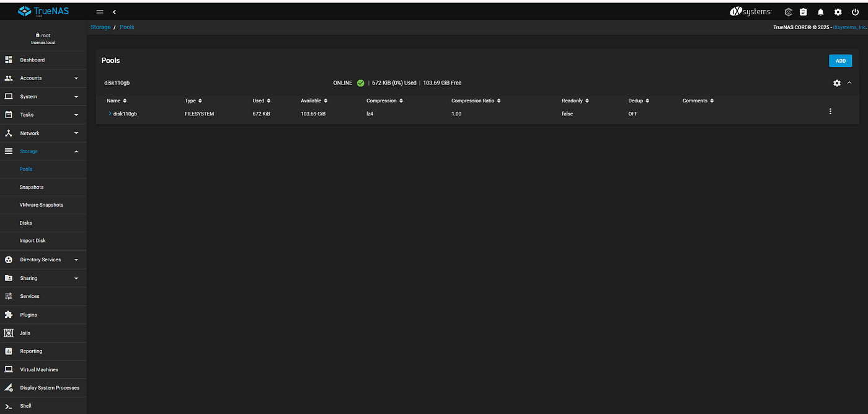Expand the Sharing menu arrow

click(76, 278)
